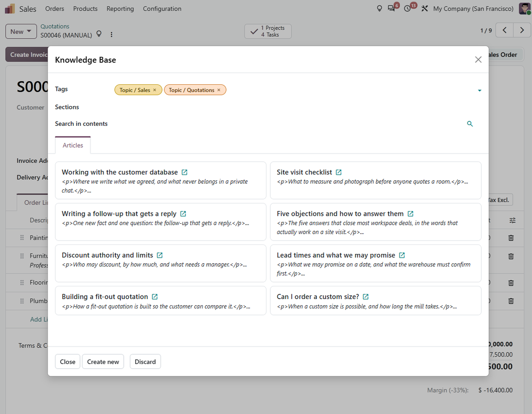Open the Reporting menu

[120, 8]
